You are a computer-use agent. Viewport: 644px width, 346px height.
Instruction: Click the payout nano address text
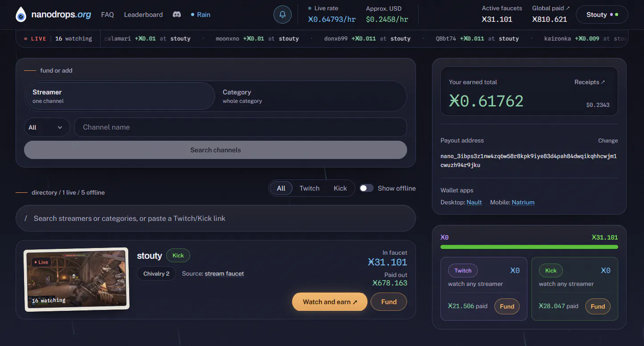coord(529,161)
